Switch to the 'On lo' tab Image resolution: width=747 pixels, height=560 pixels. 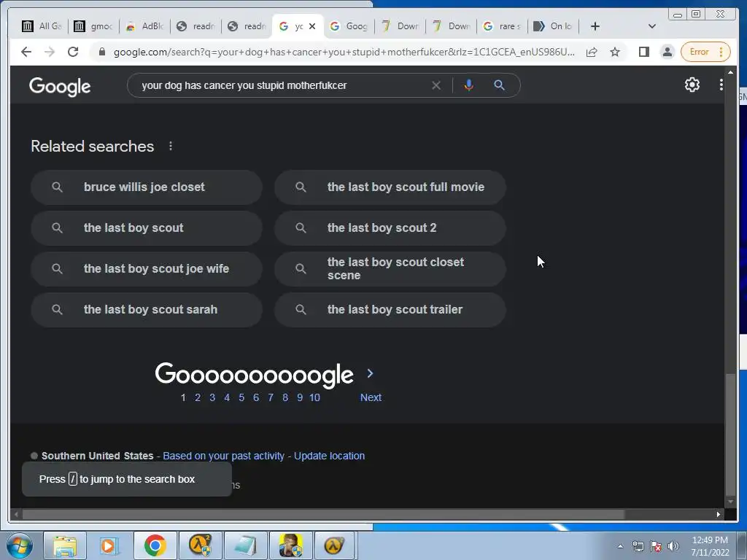point(553,26)
